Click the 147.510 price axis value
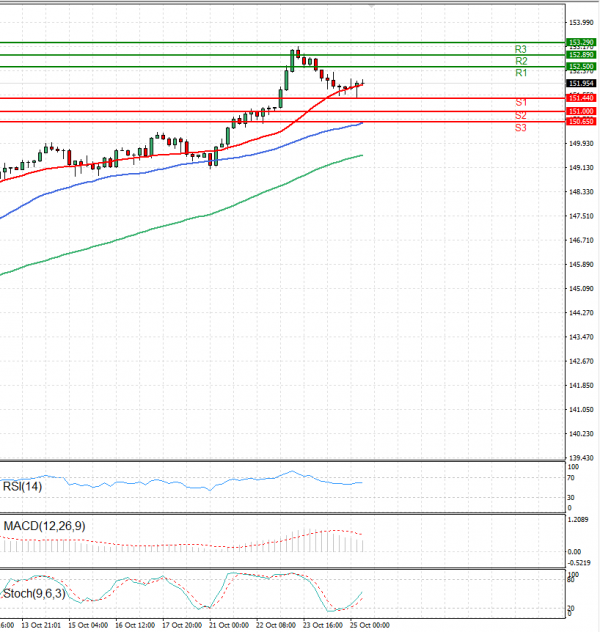 (x=581, y=216)
